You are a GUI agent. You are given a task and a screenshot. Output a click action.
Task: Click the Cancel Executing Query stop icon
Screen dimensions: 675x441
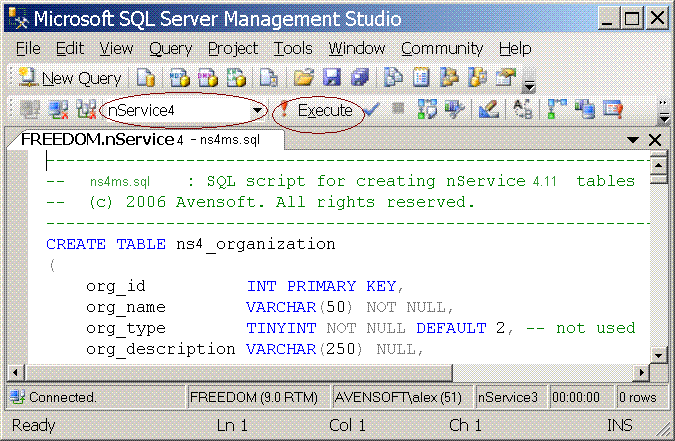(x=398, y=108)
